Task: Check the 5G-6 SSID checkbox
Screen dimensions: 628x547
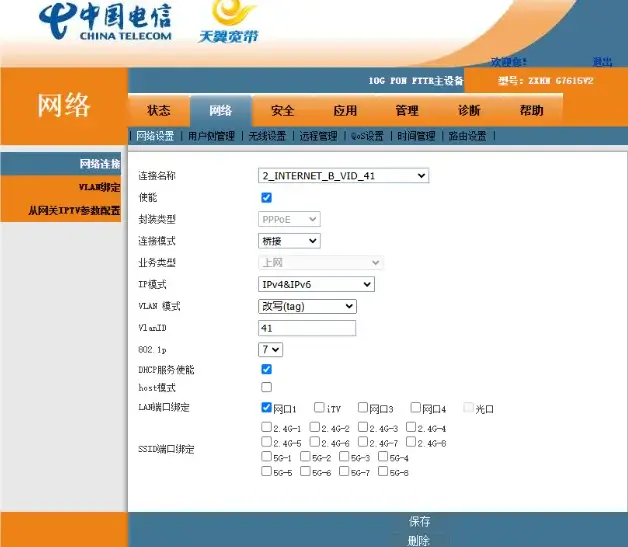Action: (305, 471)
